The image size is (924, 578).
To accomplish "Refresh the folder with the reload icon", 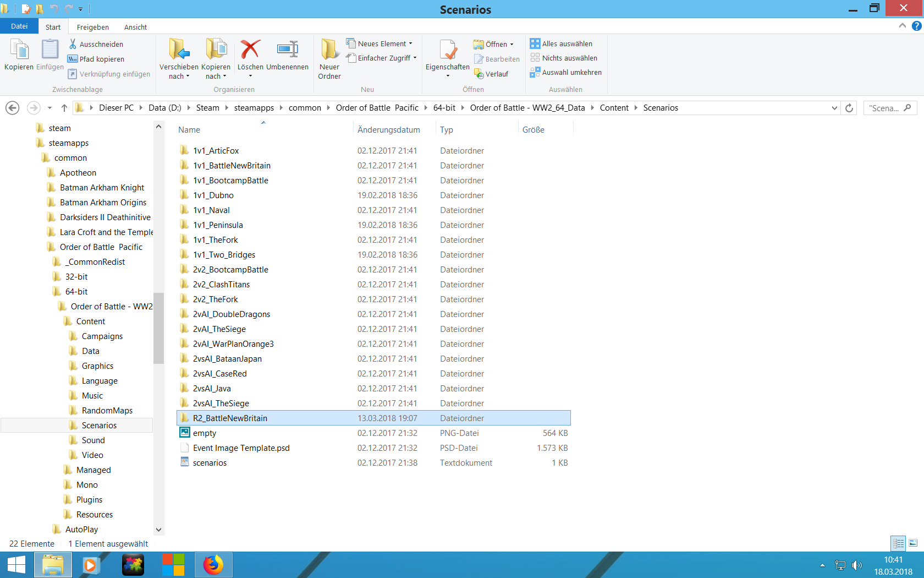I will coord(849,108).
